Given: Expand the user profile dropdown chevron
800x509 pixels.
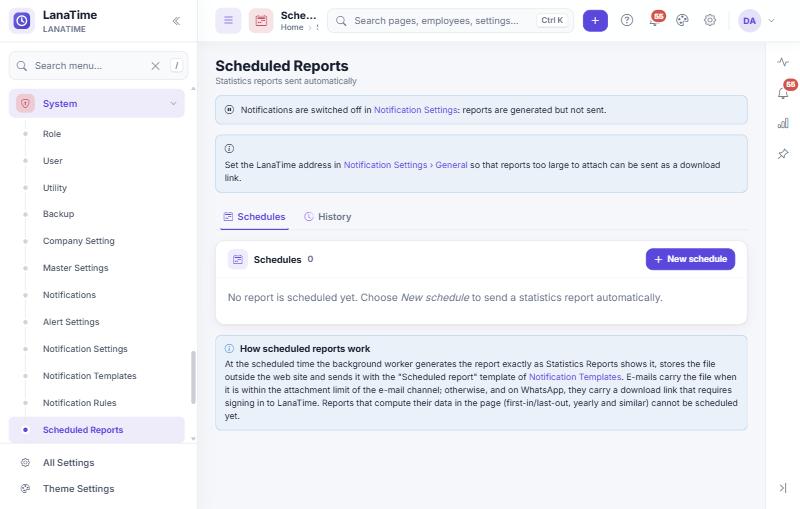Looking at the screenshot, I should (771, 21).
